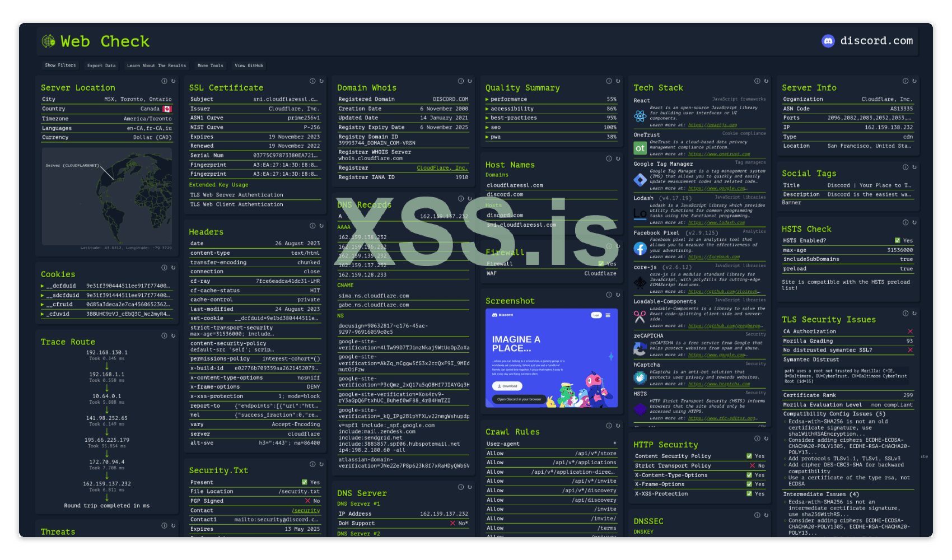
Task: Follow the hcaptcha.com learn more link
Action: pyautogui.click(x=719, y=384)
